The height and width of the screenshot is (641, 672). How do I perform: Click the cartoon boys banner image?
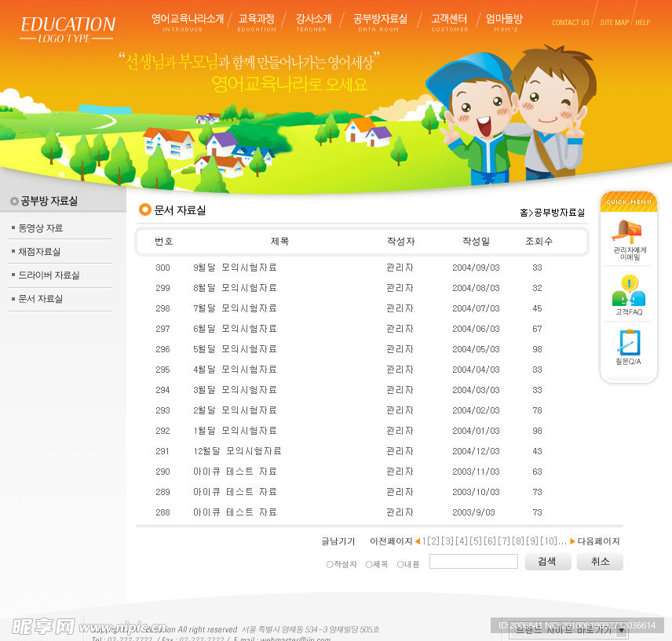[x=510, y=115]
